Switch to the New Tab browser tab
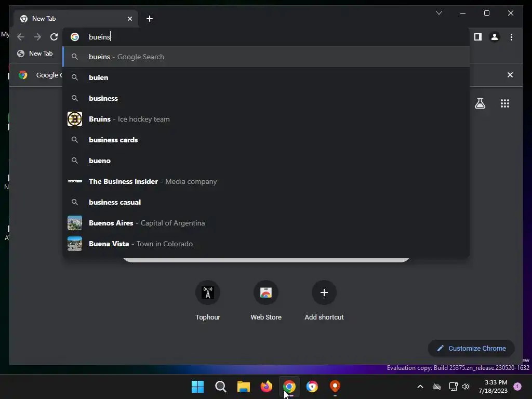This screenshot has height=399, width=532. click(76, 19)
